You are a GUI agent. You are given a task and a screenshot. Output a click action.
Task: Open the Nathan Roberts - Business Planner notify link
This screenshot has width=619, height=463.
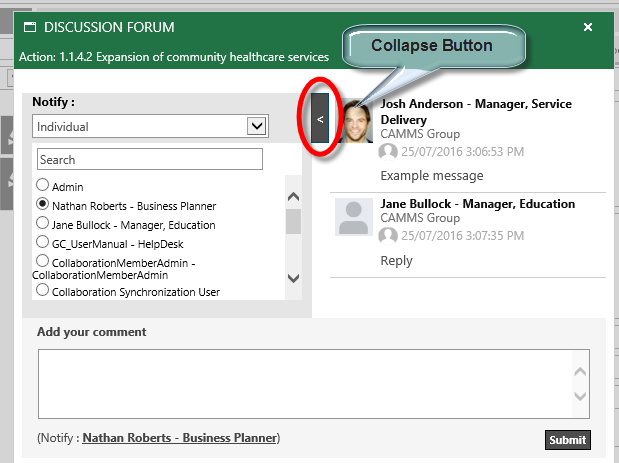(180, 438)
